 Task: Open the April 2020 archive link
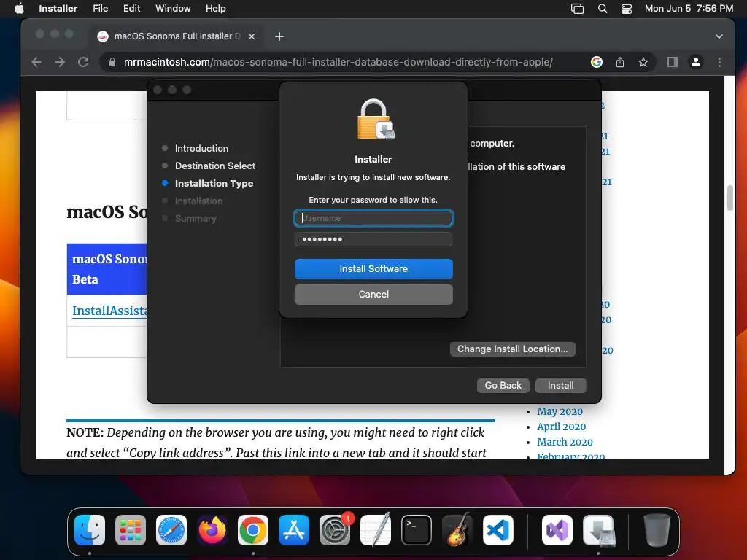tap(561, 427)
